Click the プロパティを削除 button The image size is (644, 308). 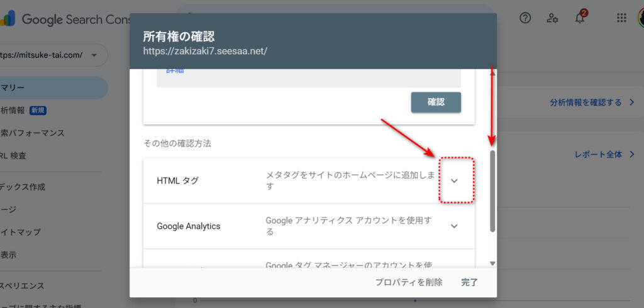(x=409, y=282)
